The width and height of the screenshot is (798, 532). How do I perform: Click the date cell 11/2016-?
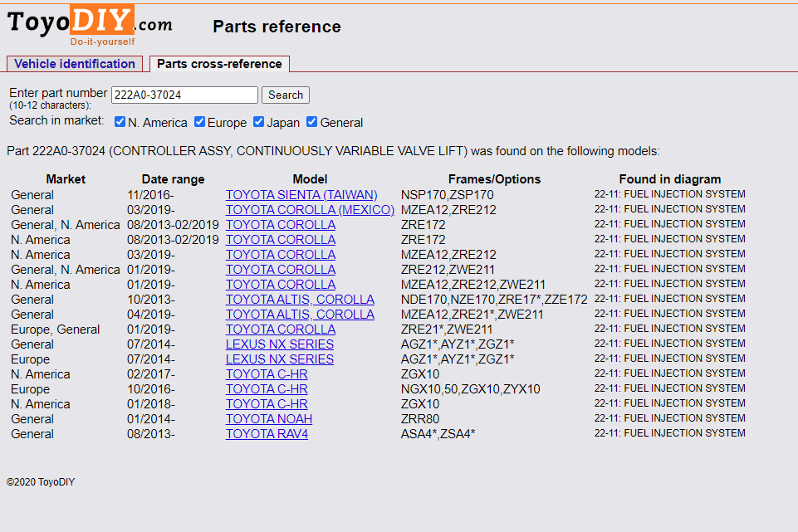click(x=150, y=195)
